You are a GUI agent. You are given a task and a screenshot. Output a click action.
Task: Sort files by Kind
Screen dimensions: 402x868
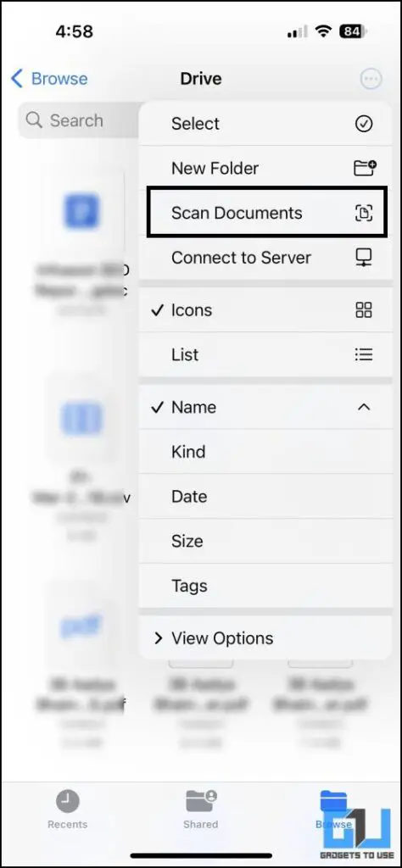coord(265,452)
